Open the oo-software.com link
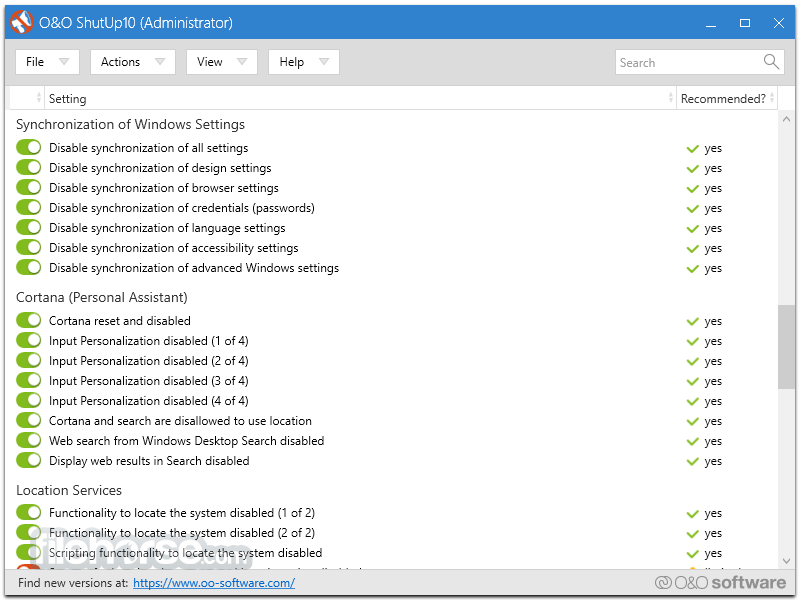This screenshot has height=600, width=800. point(214,583)
